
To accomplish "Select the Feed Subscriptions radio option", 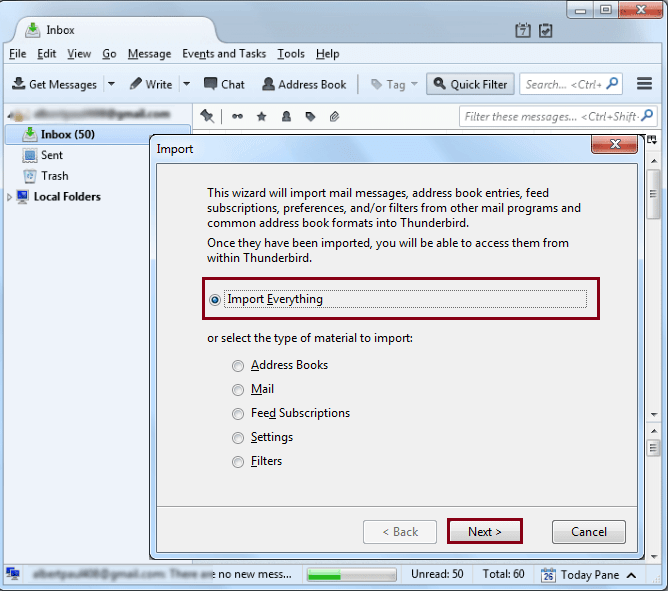I will pyautogui.click(x=238, y=413).
